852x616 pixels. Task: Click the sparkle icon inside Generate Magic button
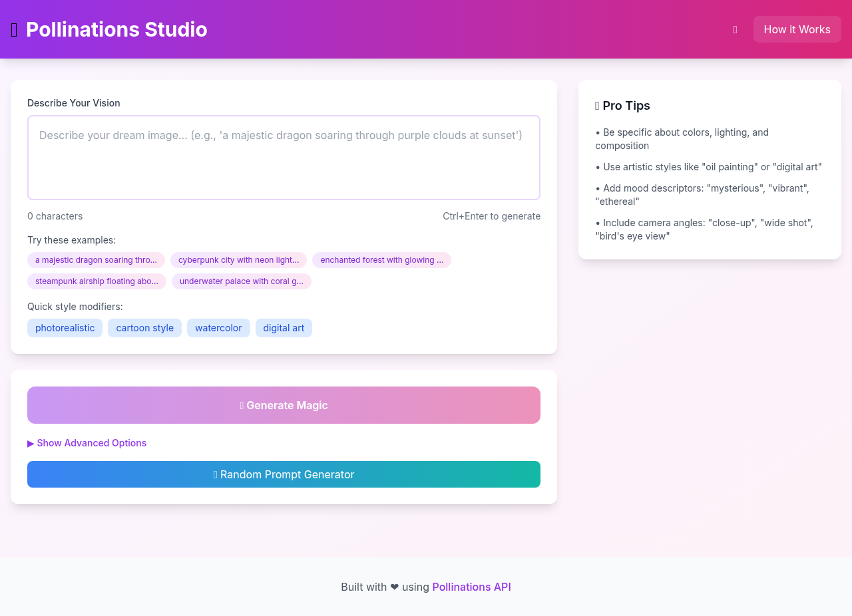point(241,405)
